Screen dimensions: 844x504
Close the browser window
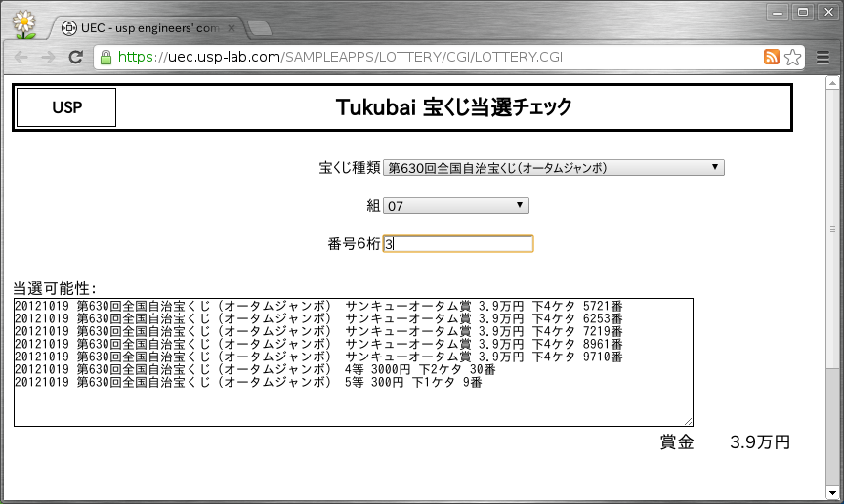(x=828, y=12)
